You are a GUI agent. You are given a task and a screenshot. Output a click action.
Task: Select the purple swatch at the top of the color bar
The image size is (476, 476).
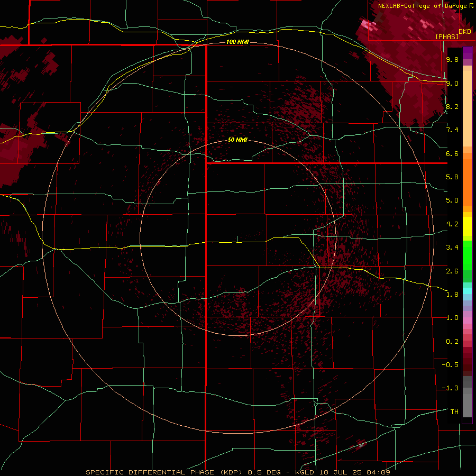pos(467,53)
